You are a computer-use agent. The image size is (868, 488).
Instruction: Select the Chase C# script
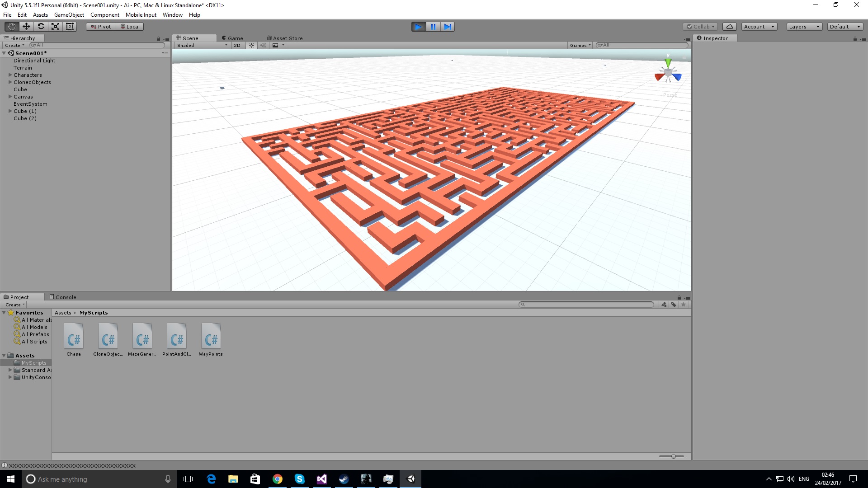[x=74, y=340]
